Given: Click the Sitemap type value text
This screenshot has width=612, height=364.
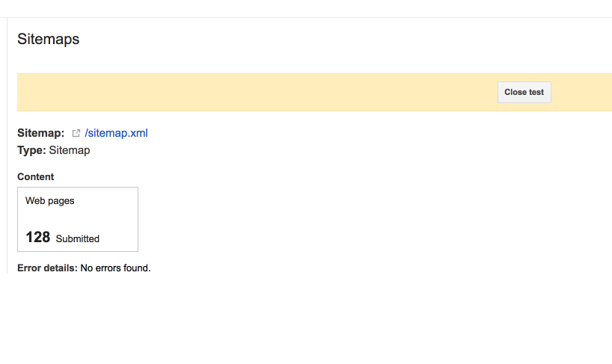Looking at the screenshot, I should click(x=70, y=150).
